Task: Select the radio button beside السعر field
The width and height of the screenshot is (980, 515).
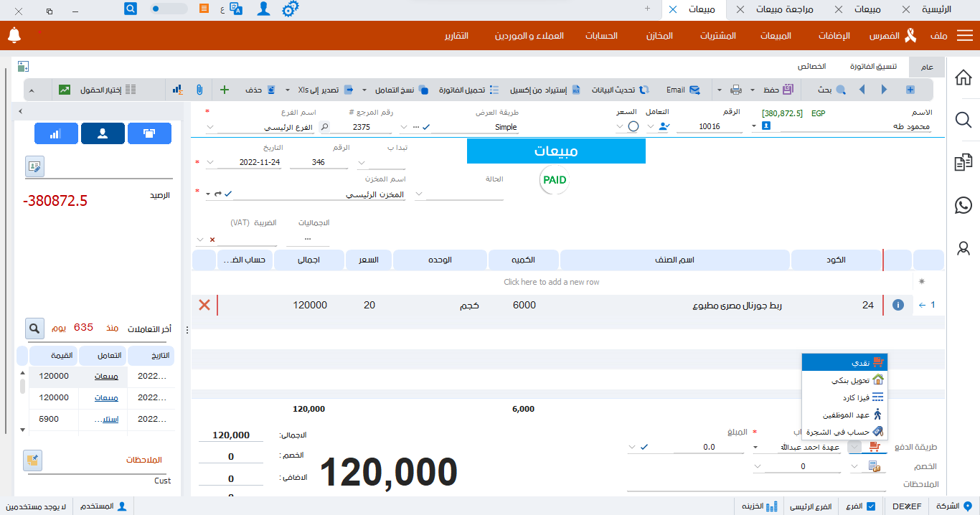Action: (x=633, y=126)
